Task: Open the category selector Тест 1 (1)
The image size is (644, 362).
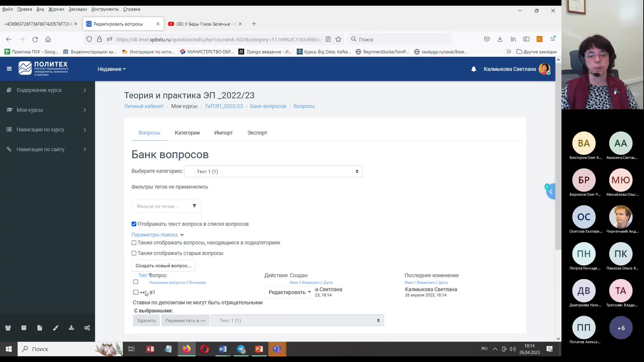Action: point(273,171)
